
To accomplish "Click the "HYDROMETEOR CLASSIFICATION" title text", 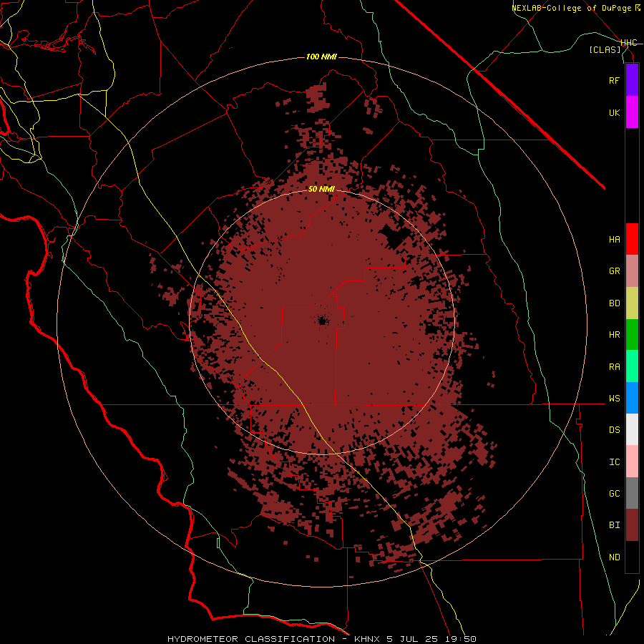I will coord(251,639).
